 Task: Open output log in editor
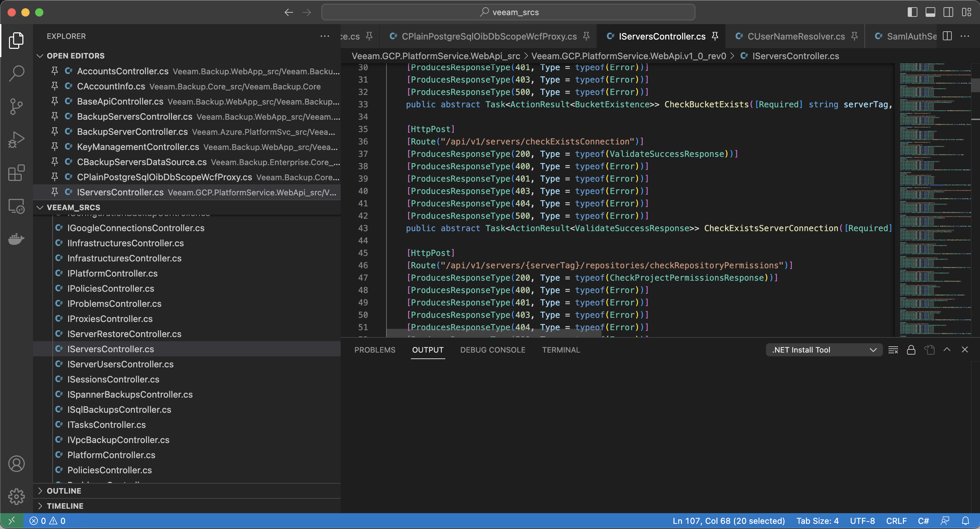coord(929,350)
